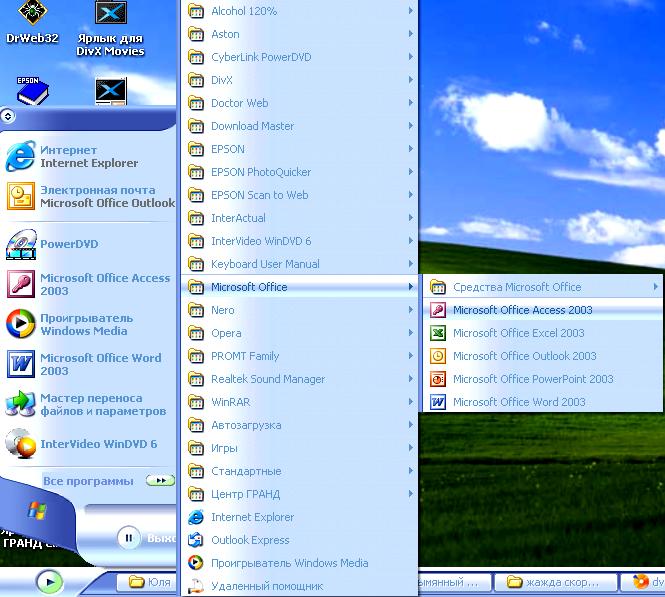Screen dimensions: 665x597
Task: Click Access 2003 icon in Office submenu
Action: tap(438, 310)
